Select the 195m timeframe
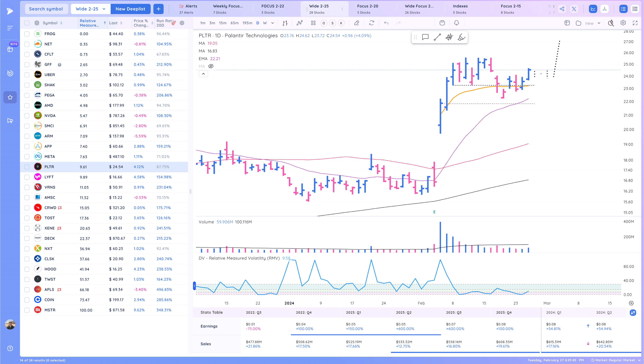 tap(247, 23)
